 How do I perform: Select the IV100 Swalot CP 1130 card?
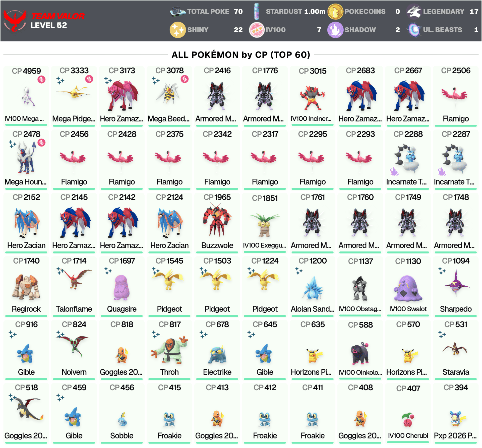[x=408, y=286]
